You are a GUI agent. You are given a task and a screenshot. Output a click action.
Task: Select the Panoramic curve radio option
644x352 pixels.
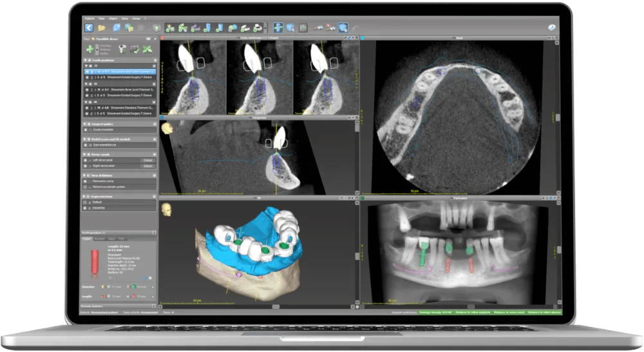(x=86, y=181)
